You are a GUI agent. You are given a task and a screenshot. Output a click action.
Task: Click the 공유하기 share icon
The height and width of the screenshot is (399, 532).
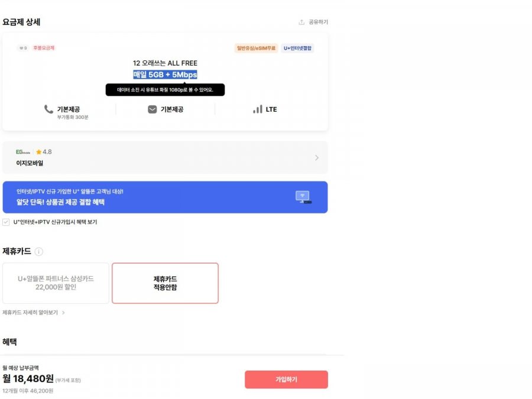coord(301,22)
